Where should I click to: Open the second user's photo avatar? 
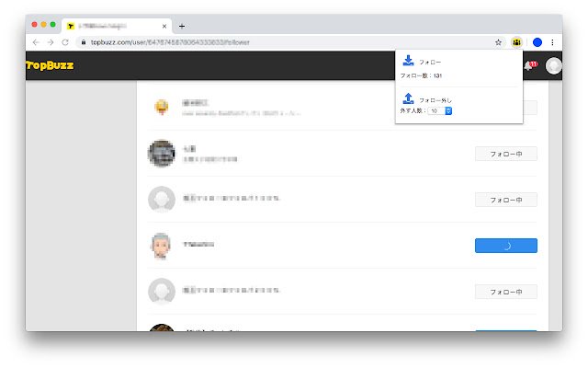(x=162, y=154)
